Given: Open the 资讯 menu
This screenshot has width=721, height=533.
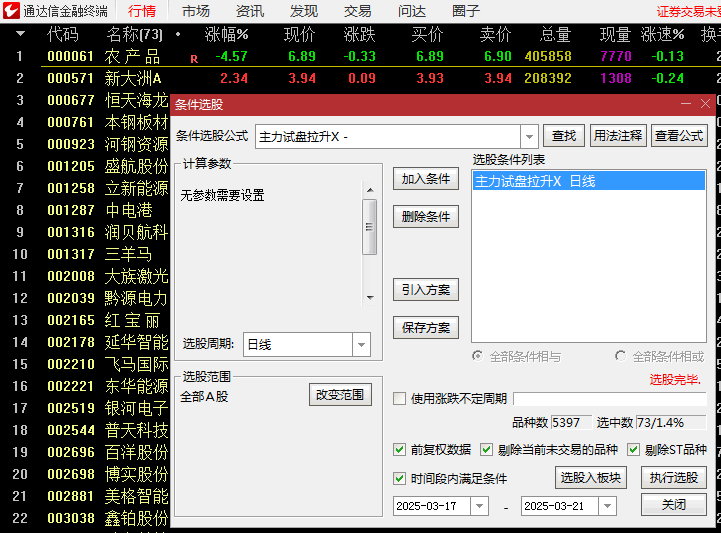Looking at the screenshot, I should coord(250,11).
